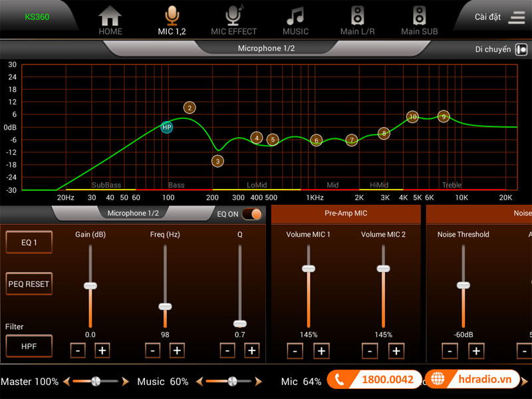532x399 pixels.
Task: Open the Main L/R speaker icon
Action: click(357, 16)
